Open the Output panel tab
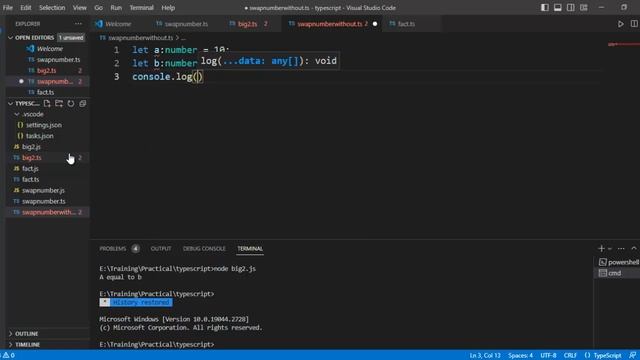 coord(161,249)
